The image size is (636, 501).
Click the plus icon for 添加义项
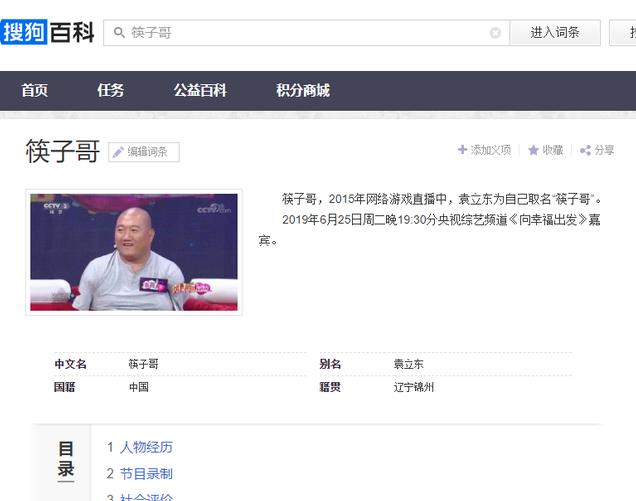pos(462,150)
